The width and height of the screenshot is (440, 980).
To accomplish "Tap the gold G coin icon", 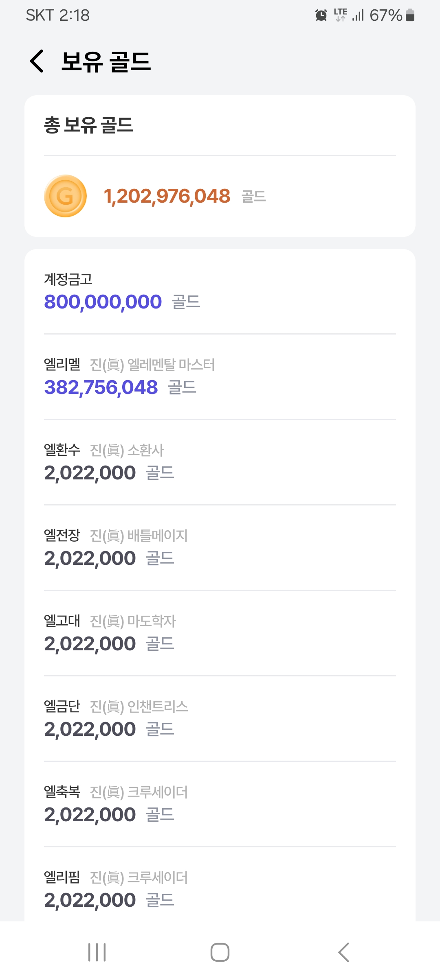I will coord(65,196).
